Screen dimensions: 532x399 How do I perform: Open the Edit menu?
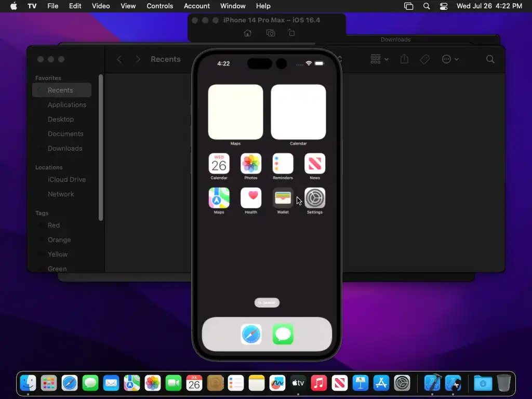pyautogui.click(x=75, y=6)
